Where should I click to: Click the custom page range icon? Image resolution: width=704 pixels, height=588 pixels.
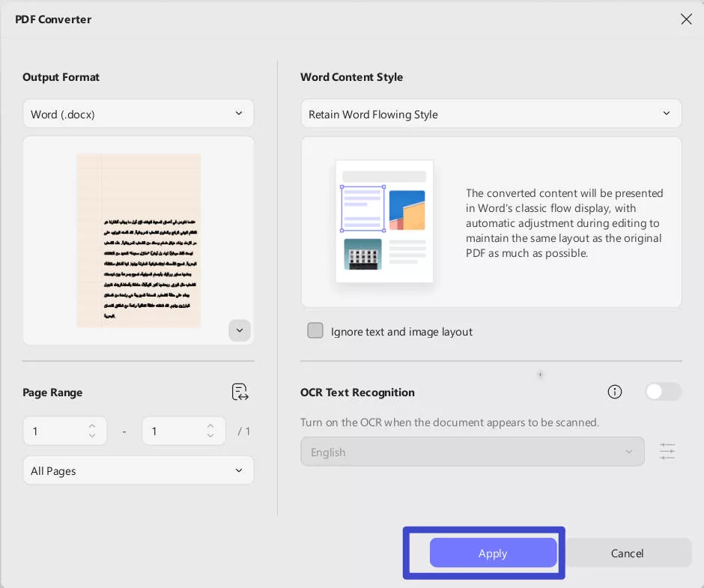tap(240, 392)
